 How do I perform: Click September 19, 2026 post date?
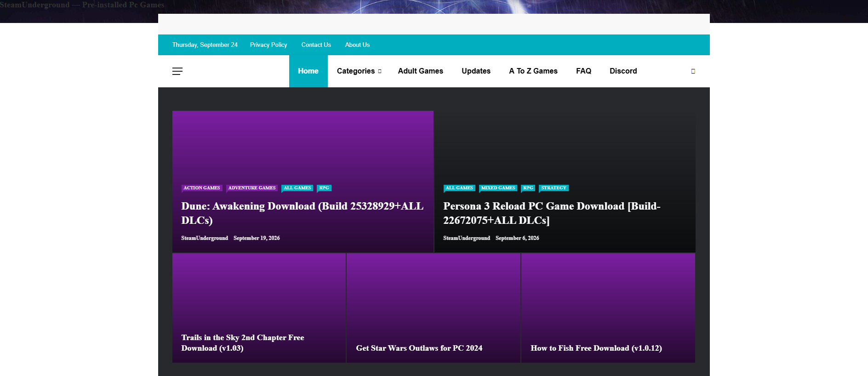click(x=257, y=238)
